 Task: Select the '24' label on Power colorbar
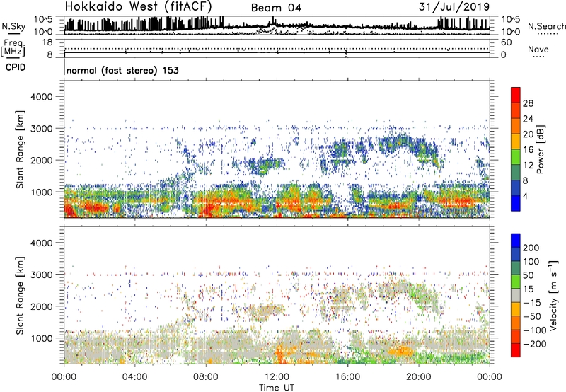[528, 119]
